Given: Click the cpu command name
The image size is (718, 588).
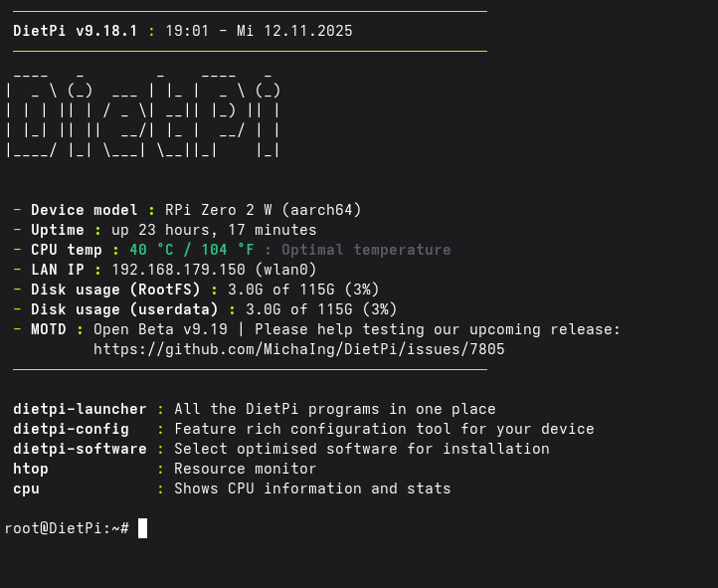Looking at the screenshot, I should 26,489.
